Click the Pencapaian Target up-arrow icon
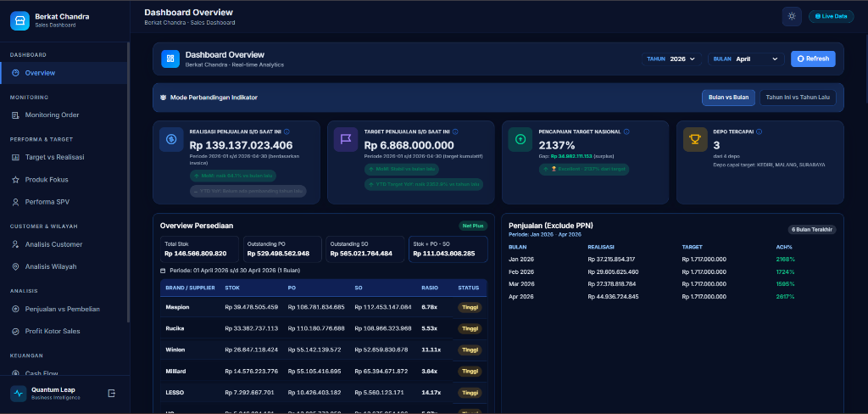The width and height of the screenshot is (868, 414). (520, 140)
